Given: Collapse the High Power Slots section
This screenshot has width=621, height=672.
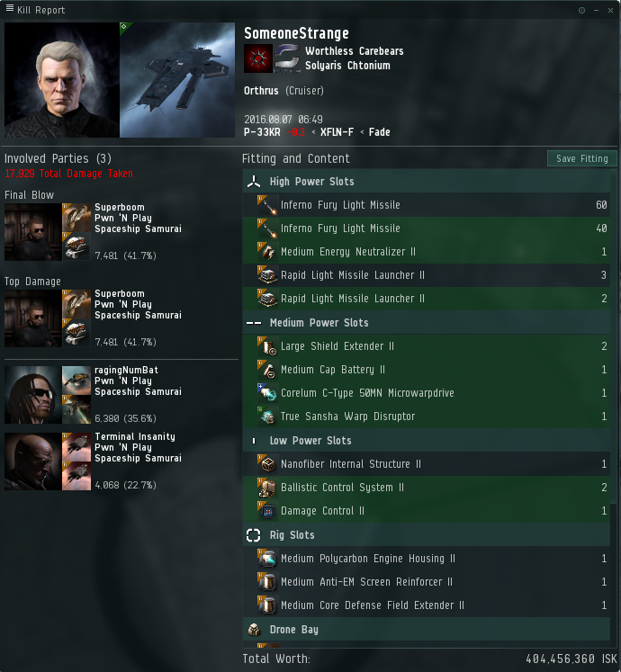Looking at the screenshot, I should [x=427, y=182].
